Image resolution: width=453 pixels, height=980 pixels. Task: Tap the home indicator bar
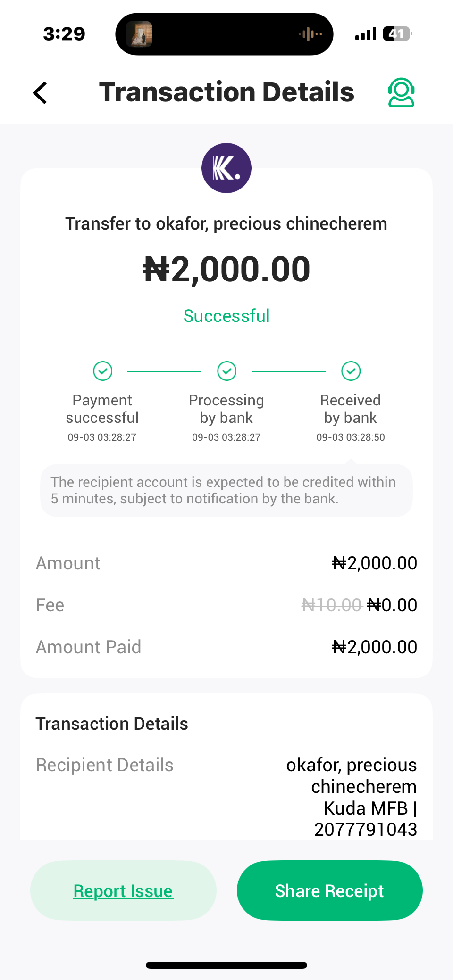pos(226,965)
